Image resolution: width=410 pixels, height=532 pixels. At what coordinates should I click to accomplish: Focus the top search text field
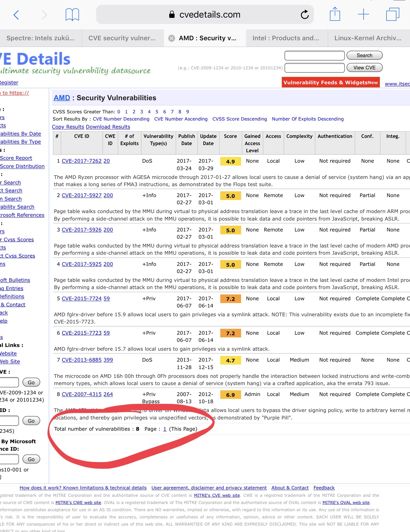[314, 55]
